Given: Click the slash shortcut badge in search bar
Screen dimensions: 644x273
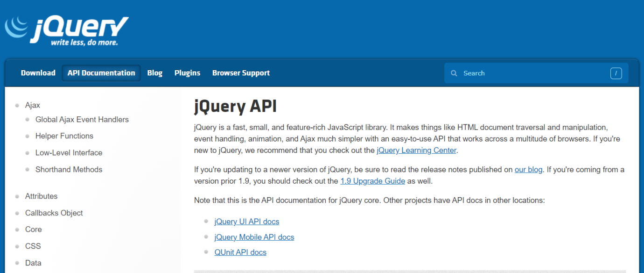Looking at the screenshot, I should pos(616,73).
